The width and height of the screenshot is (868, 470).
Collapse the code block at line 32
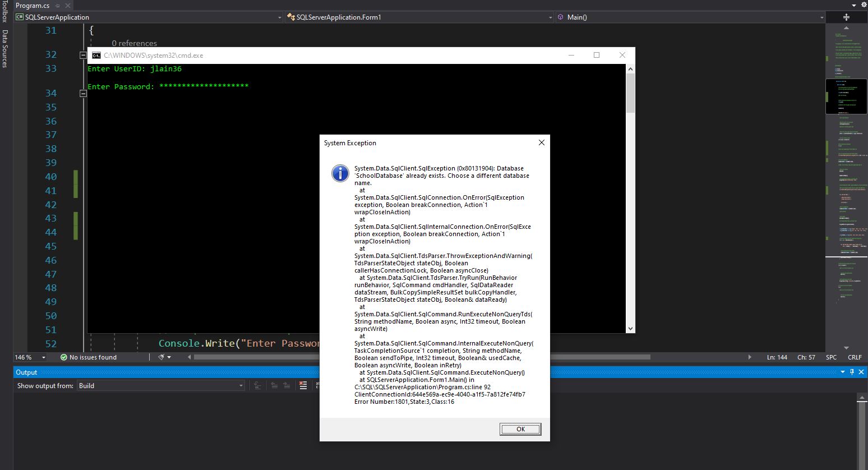tap(83, 55)
